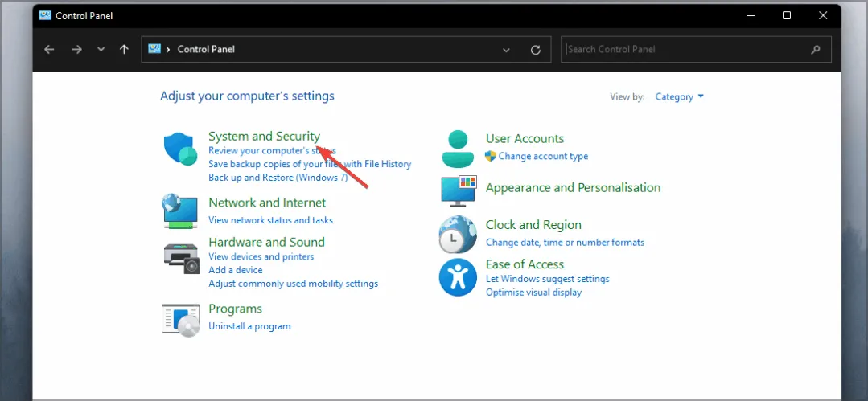Open View network status and tasks

click(270, 220)
